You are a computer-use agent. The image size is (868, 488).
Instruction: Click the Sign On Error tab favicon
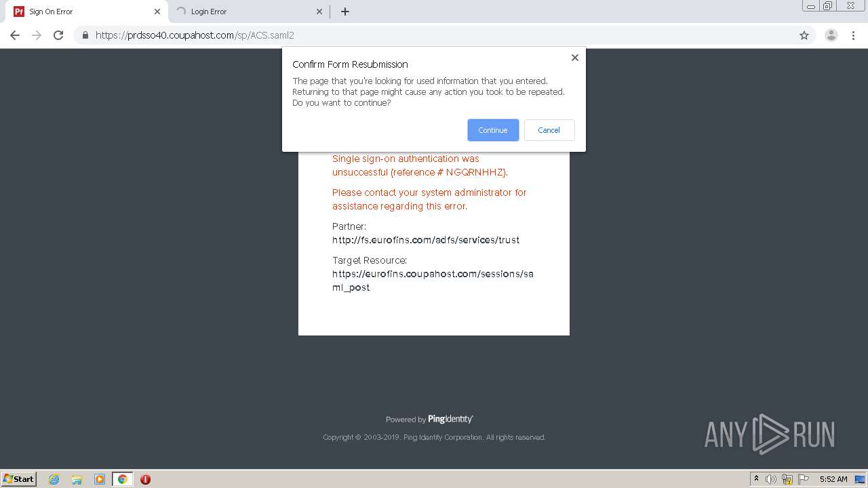pos(19,12)
